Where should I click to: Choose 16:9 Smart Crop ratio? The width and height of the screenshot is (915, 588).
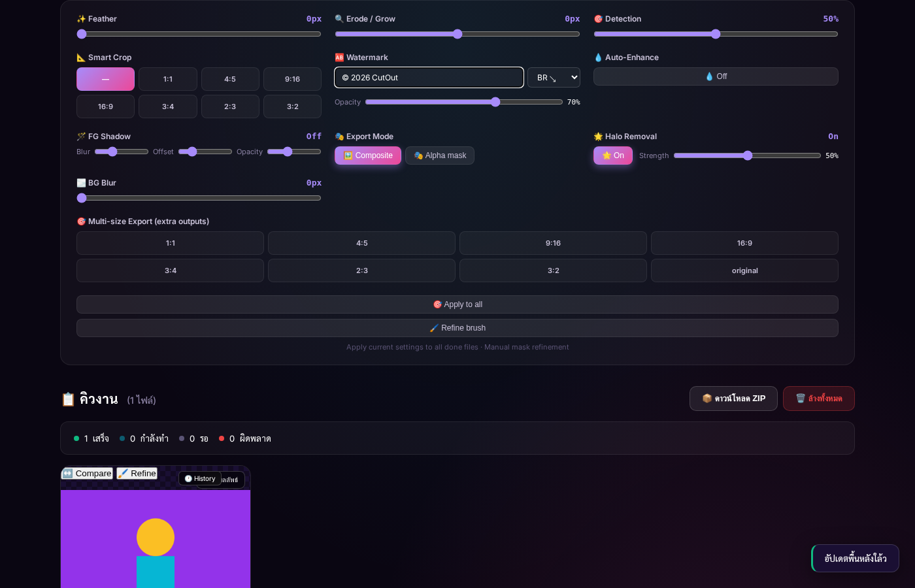[x=105, y=106]
